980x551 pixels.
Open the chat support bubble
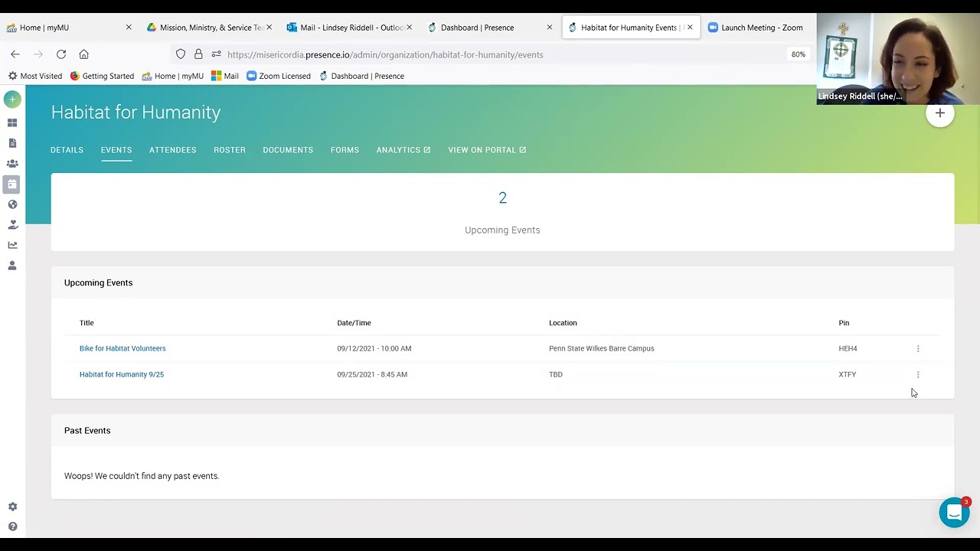pyautogui.click(x=954, y=513)
